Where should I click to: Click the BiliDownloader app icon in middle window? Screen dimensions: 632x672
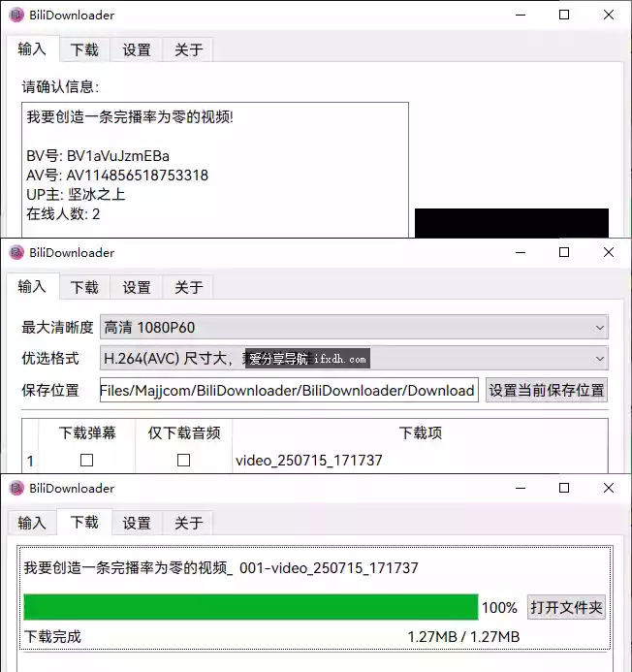(16, 252)
